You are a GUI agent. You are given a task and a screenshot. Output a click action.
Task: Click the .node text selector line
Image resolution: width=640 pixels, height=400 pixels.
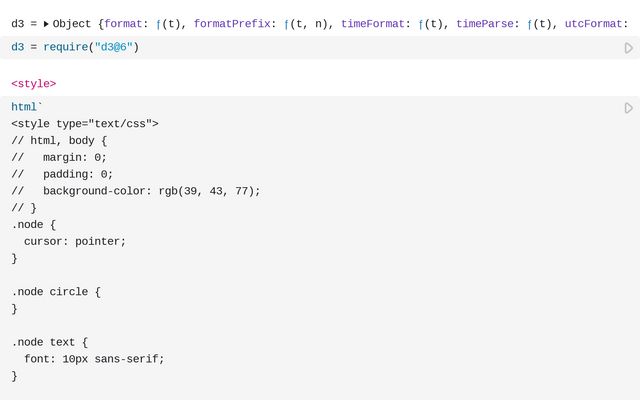(x=50, y=342)
